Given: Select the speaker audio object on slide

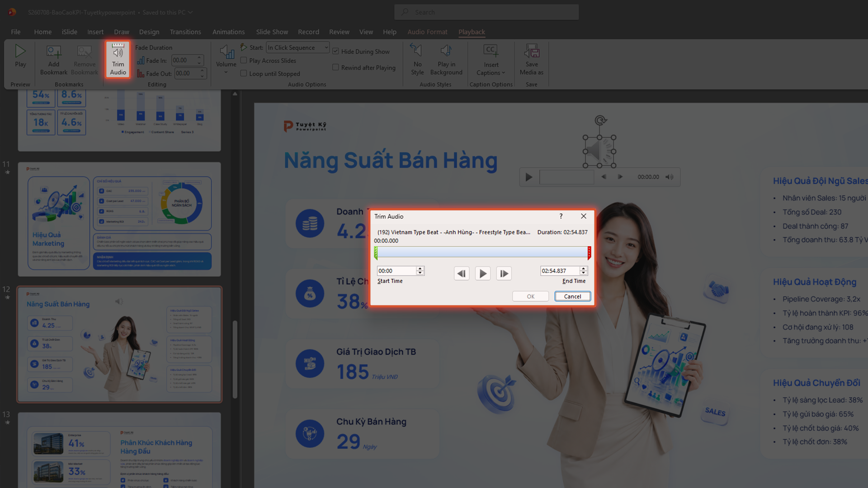Looking at the screenshot, I should click(599, 151).
